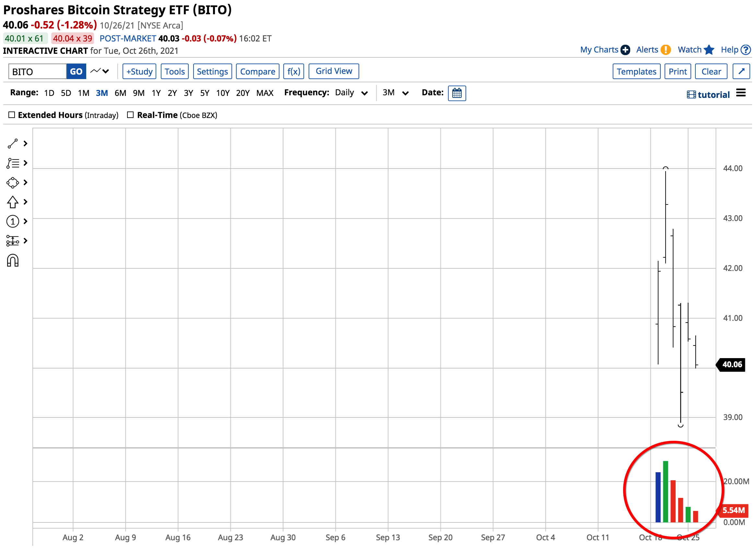Click the tutorial video icon
The image size is (756, 549).
click(x=691, y=95)
